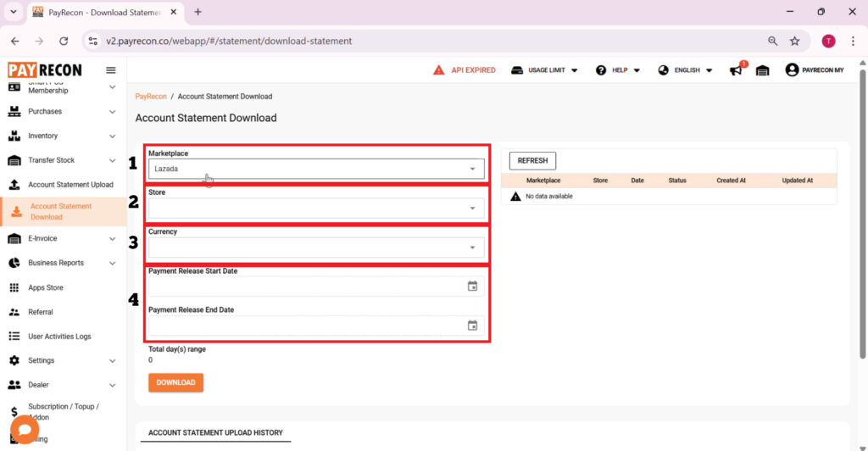
Task: Click the E-Invoice sidebar icon
Action: coord(14,238)
